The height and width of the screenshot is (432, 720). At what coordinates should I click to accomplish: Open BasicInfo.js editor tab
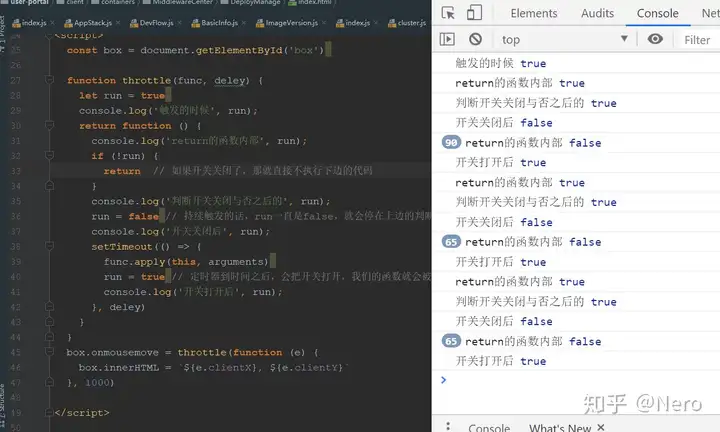[219, 22]
